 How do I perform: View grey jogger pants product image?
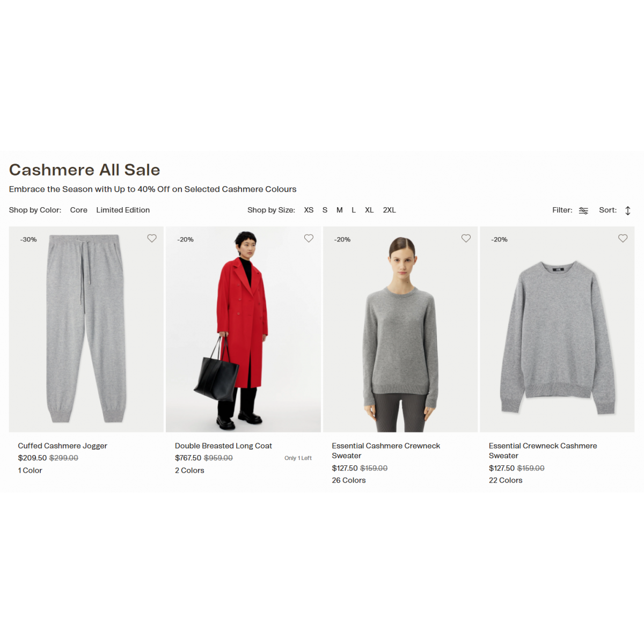(x=86, y=329)
